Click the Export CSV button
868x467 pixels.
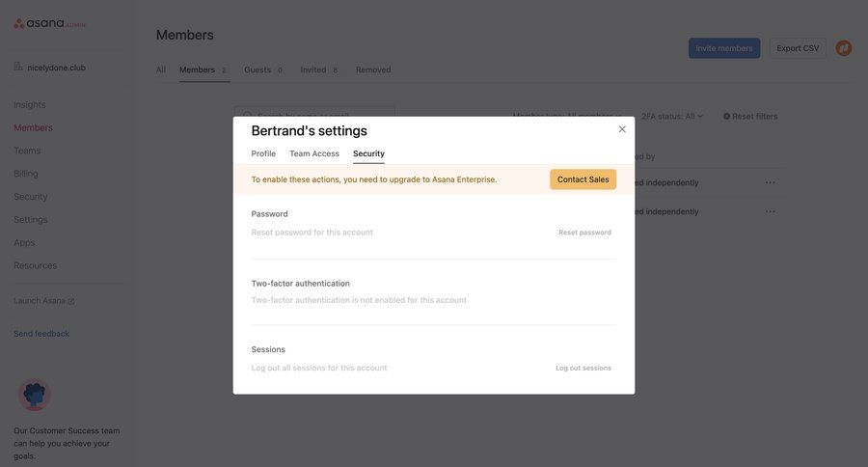pyautogui.click(x=798, y=48)
